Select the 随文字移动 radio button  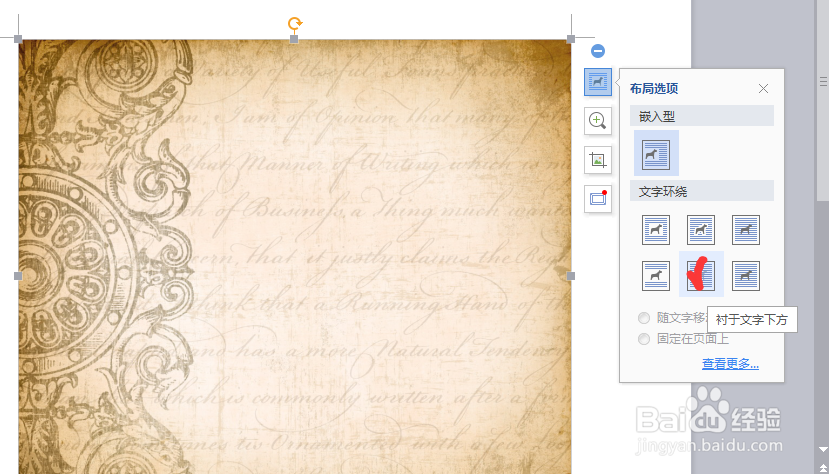click(644, 318)
